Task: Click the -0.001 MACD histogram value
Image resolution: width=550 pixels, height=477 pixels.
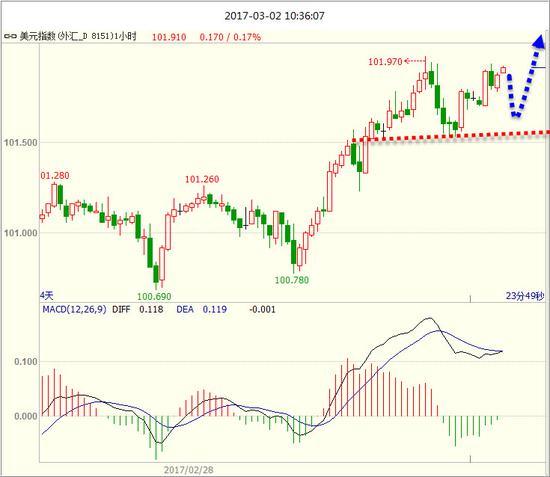Action: (262, 309)
